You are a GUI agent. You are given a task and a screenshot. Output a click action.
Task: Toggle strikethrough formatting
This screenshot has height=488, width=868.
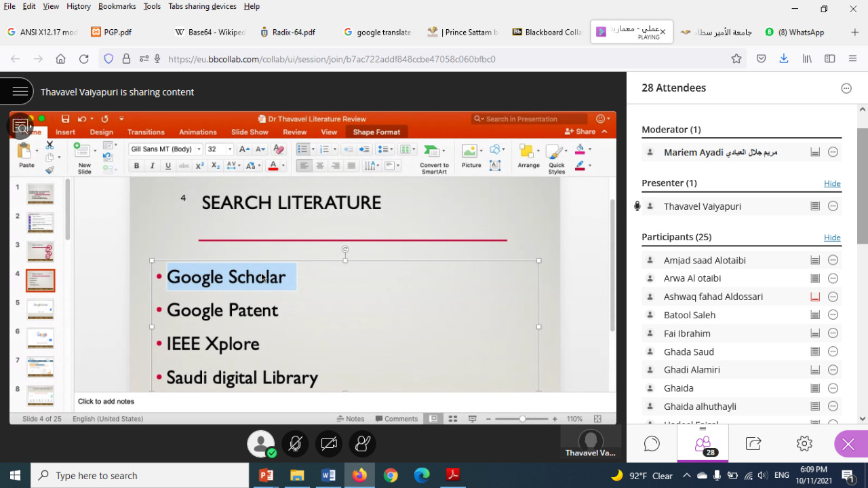184,166
